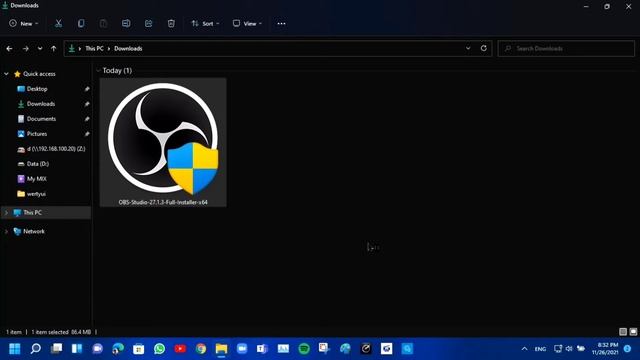The image size is (640, 360).
Task: Switch to large thumbnails view in status bar
Action: [633, 332]
